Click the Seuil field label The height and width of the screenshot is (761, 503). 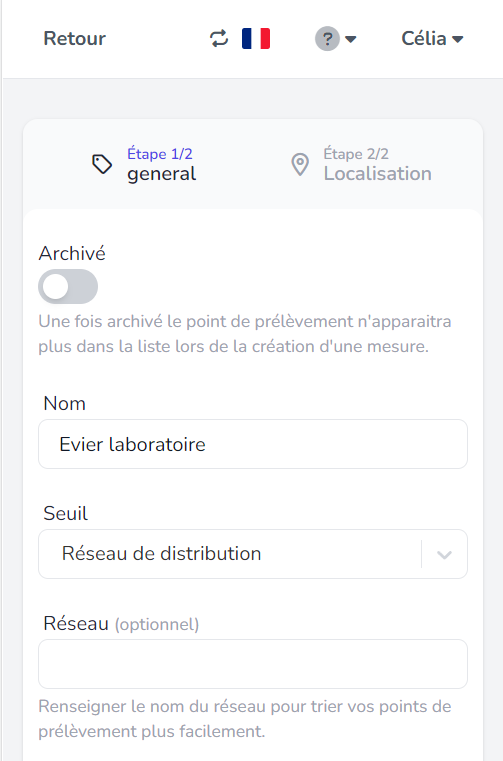point(66,513)
